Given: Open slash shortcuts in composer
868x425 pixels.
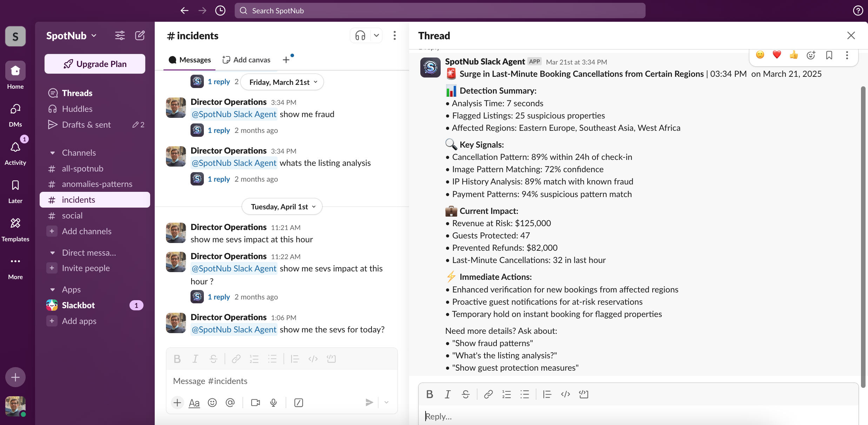Looking at the screenshot, I should tap(299, 403).
